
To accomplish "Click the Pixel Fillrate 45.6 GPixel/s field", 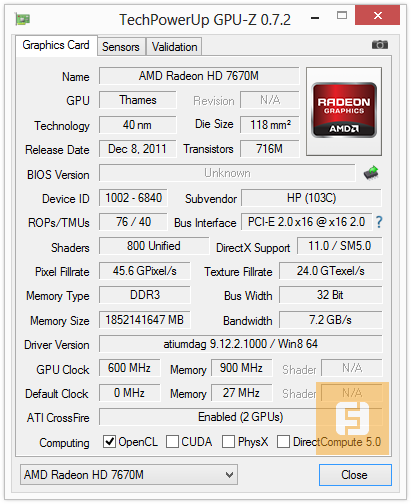I will tap(145, 271).
